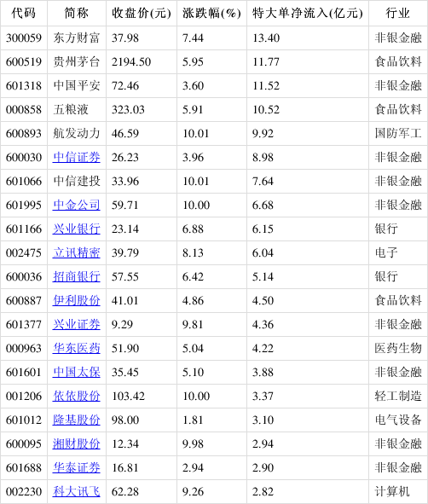Select net inflow value 6.04
This screenshot has height=504, width=428.
point(263,252)
